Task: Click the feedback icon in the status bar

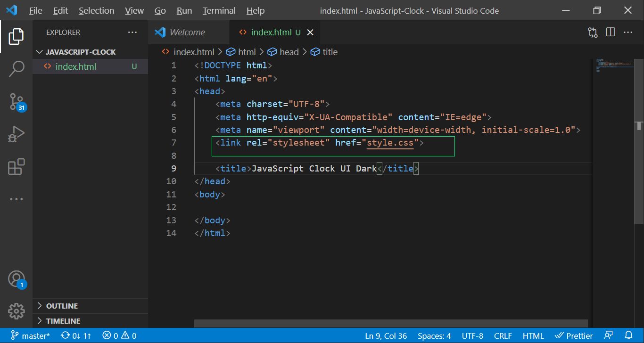Action: click(x=609, y=336)
